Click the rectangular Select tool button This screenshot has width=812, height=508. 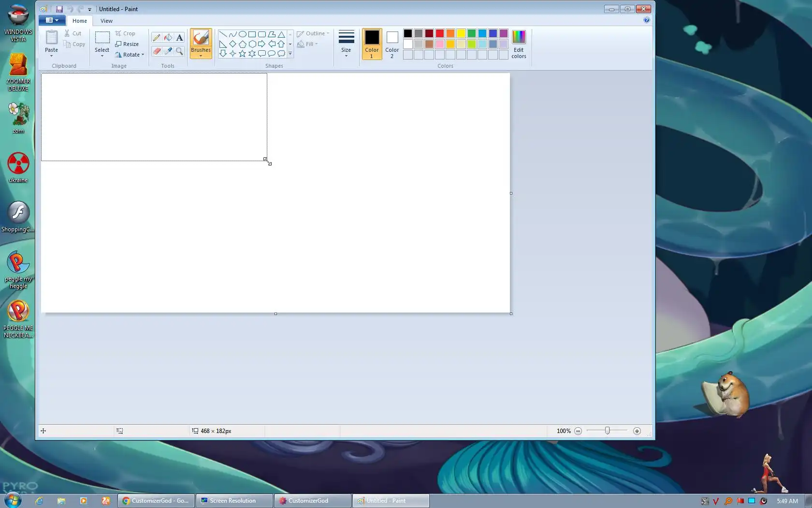[102, 38]
